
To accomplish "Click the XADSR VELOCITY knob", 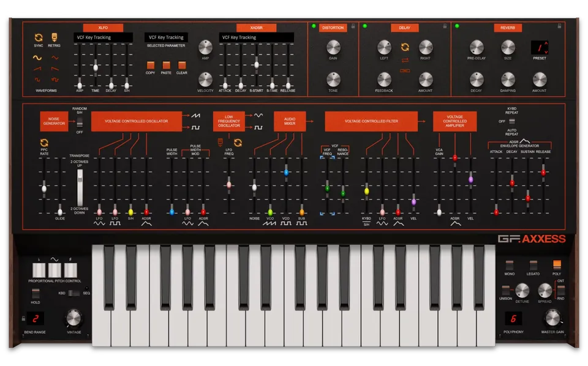I will point(205,80).
